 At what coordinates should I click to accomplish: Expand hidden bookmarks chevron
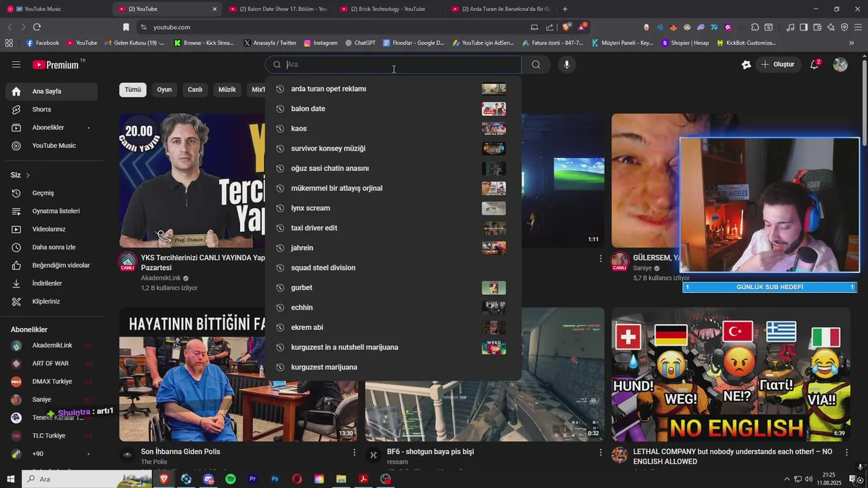[852, 43]
